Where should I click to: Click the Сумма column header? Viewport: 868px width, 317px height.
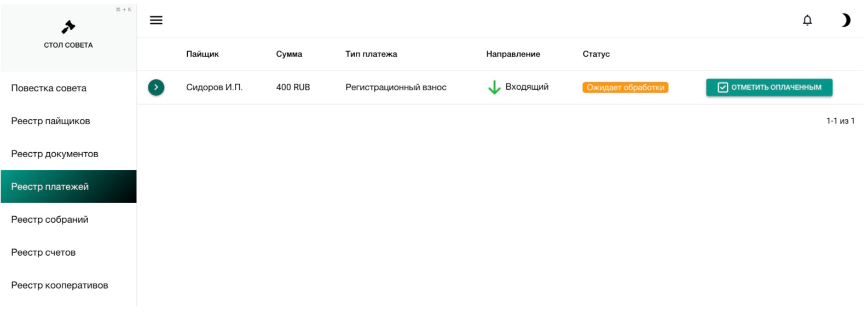[289, 54]
